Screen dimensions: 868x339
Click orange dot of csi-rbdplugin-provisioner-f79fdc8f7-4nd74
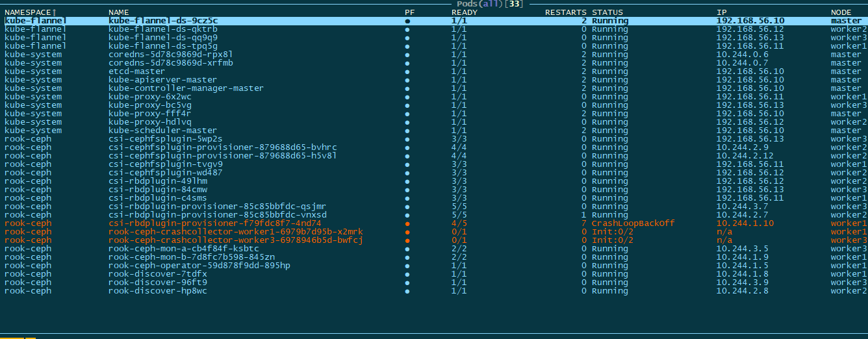point(407,223)
